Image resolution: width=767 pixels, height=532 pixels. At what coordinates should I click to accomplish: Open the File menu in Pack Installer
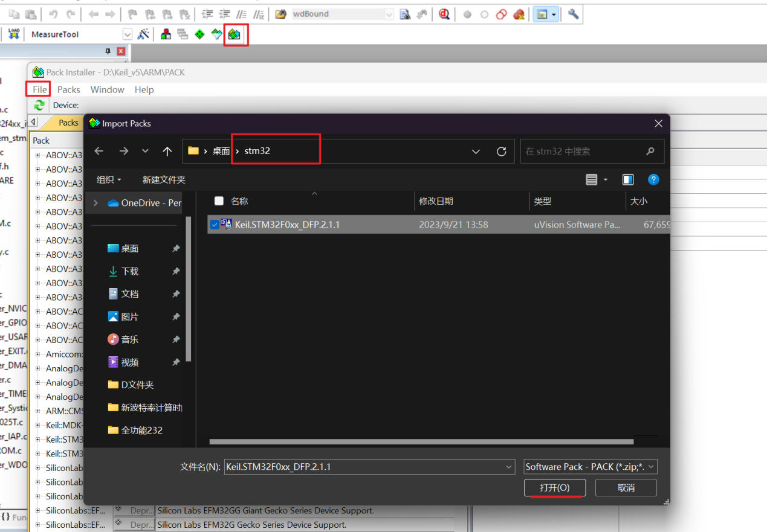(40, 89)
